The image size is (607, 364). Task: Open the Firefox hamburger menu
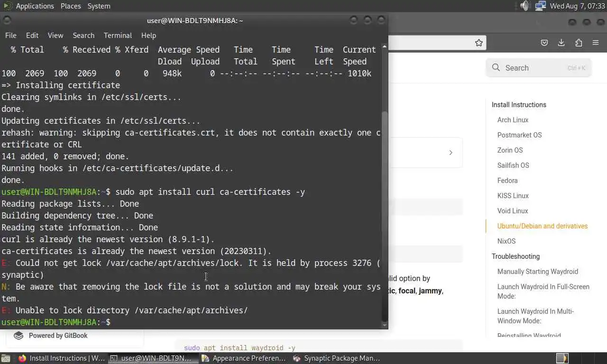(596, 43)
